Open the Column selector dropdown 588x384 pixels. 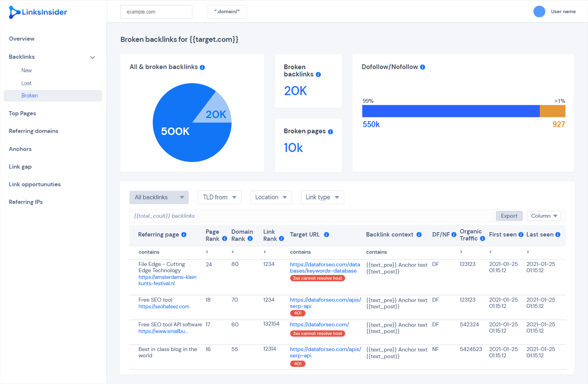pos(544,216)
